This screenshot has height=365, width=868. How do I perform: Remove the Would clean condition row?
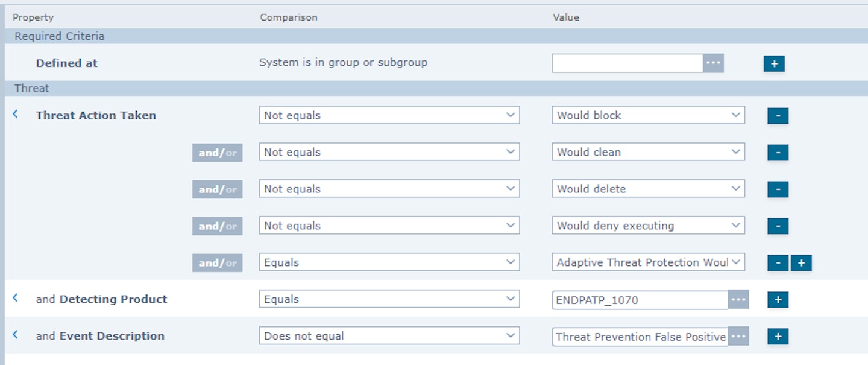click(x=778, y=153)
